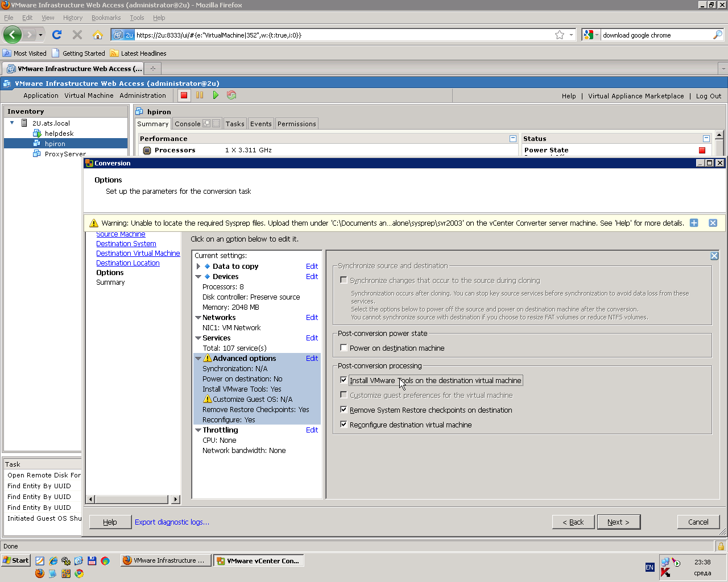Viewport: 728px width, 582px height.
Task: Expand the Data to copy section
Action: tap(198, 266)
